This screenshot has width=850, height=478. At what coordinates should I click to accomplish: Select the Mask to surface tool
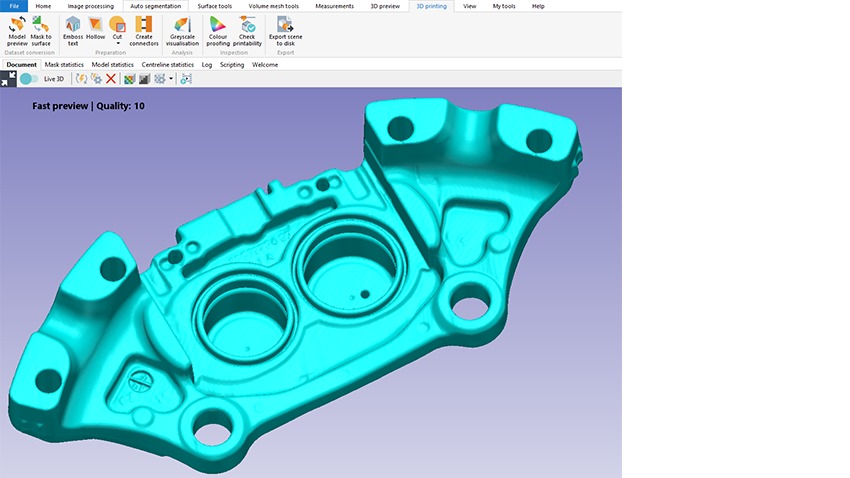(41, 30)
